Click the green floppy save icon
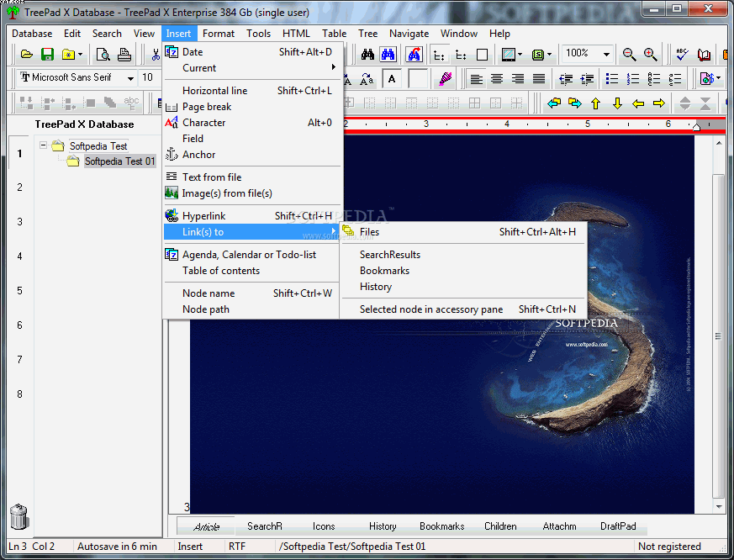 click(47, 55)
